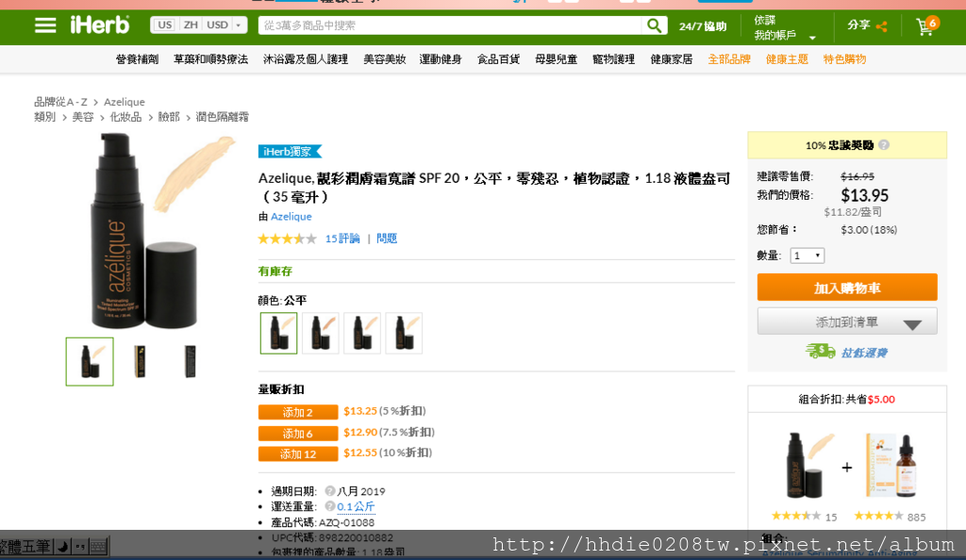Open the 寵物護理 menu
Screen dimensions: 966x560
click(x=613, y=59)
